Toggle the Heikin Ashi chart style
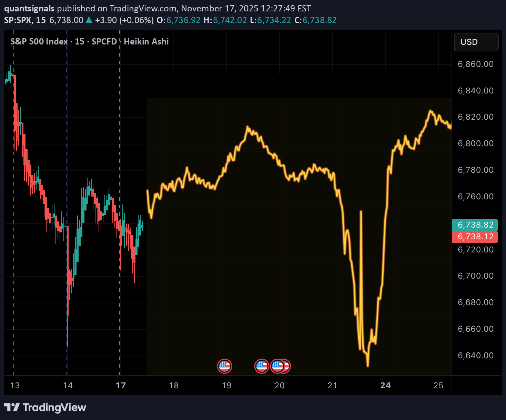 point(146,41)
